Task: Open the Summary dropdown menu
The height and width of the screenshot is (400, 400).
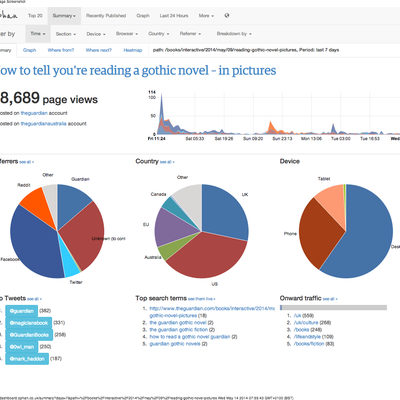Action: point(64,16)
